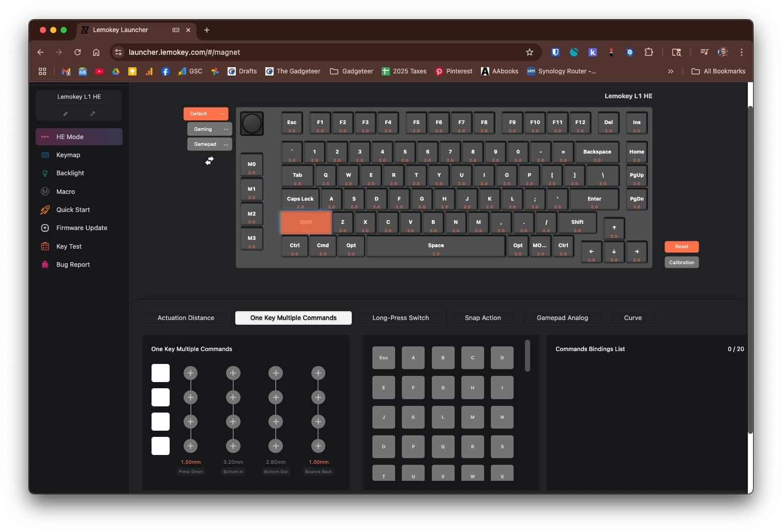The height and width of the screenshot is (532, 782).
Task: Select the Space key on keyboard layout
Action: point(436,246)
